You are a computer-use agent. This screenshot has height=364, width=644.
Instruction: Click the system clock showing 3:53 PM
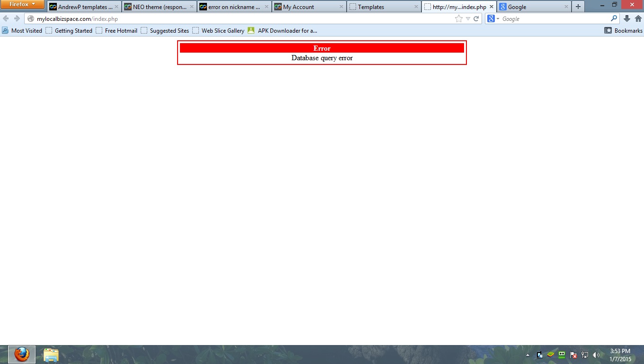(x=620, y=355)
